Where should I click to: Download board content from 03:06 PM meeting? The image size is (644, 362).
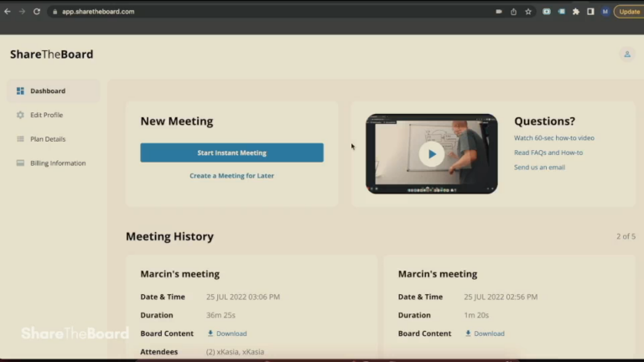(x=227, y=334)
